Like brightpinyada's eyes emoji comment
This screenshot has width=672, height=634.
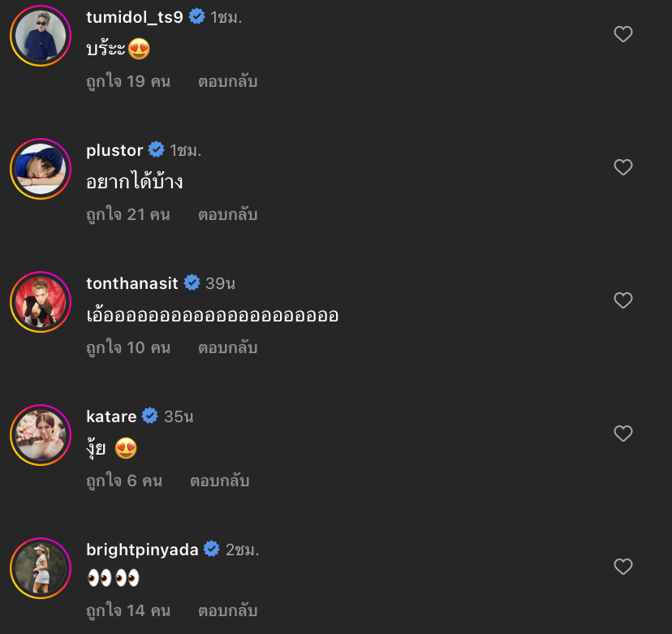pos(622,567)
